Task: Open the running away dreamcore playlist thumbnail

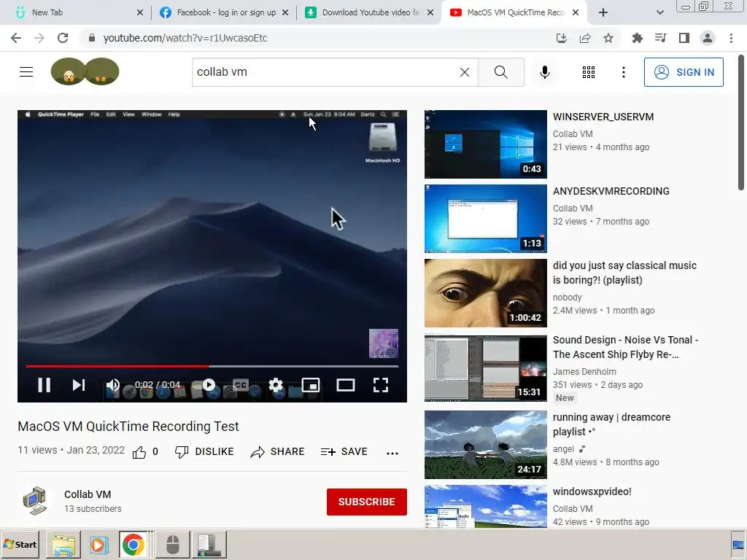Action: pyautogui.click(x=485, y=444)
